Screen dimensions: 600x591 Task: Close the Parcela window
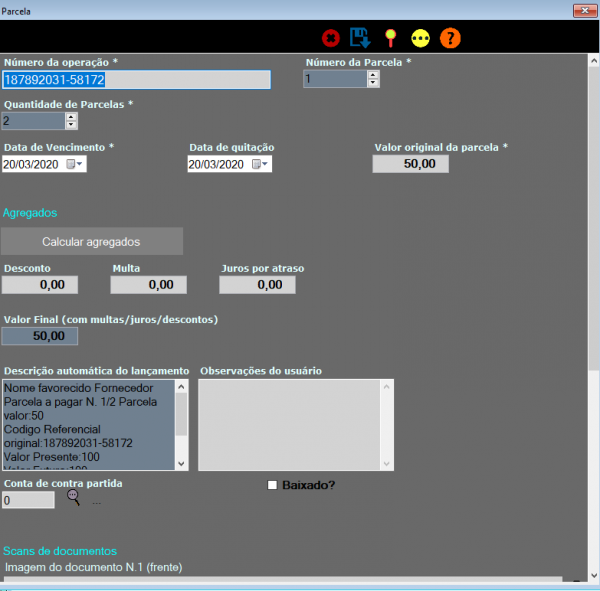[585, 9]
